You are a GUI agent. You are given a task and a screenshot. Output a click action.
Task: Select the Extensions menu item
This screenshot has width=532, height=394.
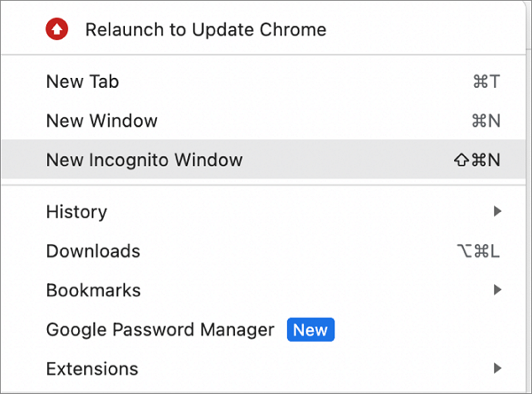pos(92,368)
